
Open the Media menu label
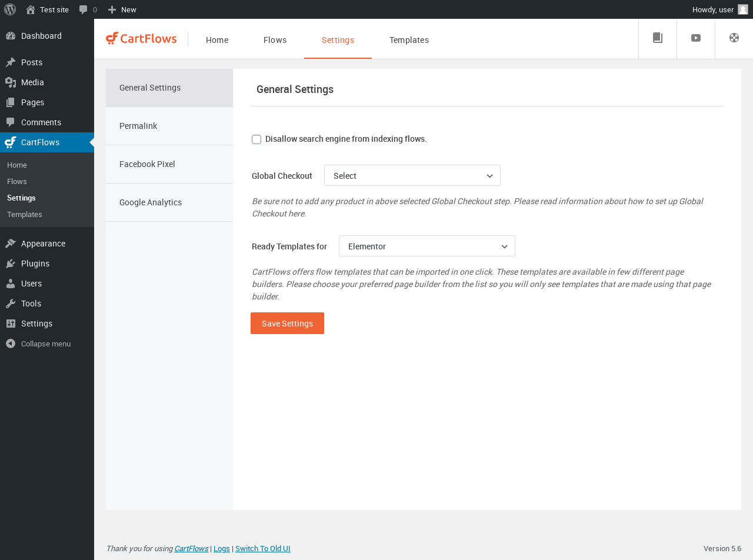pyautogui.click(x=32, y=82)
